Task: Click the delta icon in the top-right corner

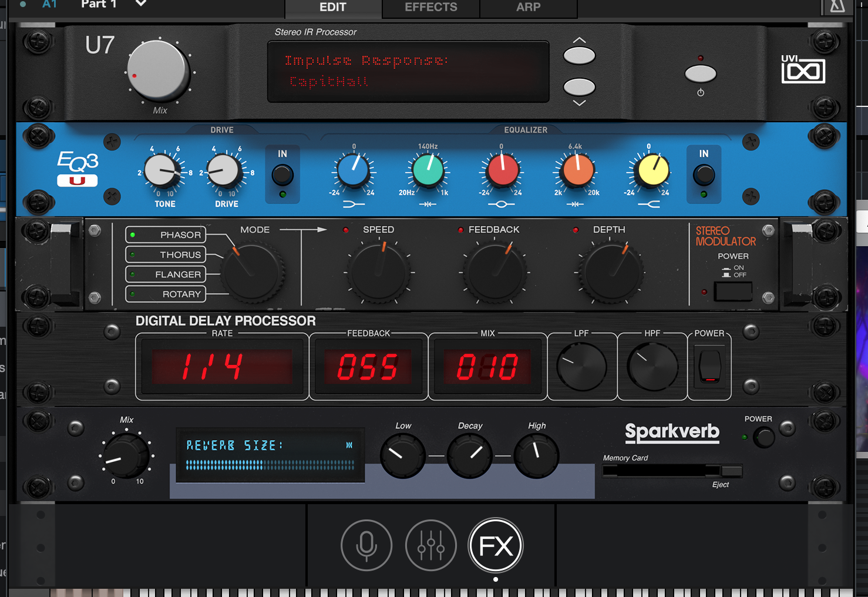Action: (x=836, y=6)
